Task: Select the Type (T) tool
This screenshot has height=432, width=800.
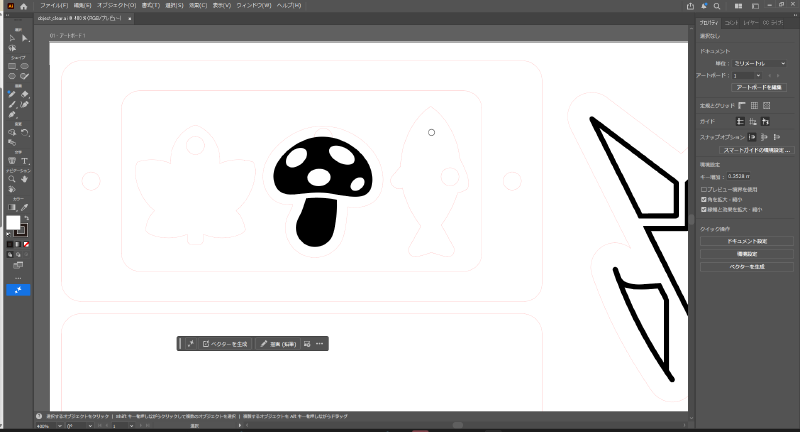Action: (x=24, y=161)
